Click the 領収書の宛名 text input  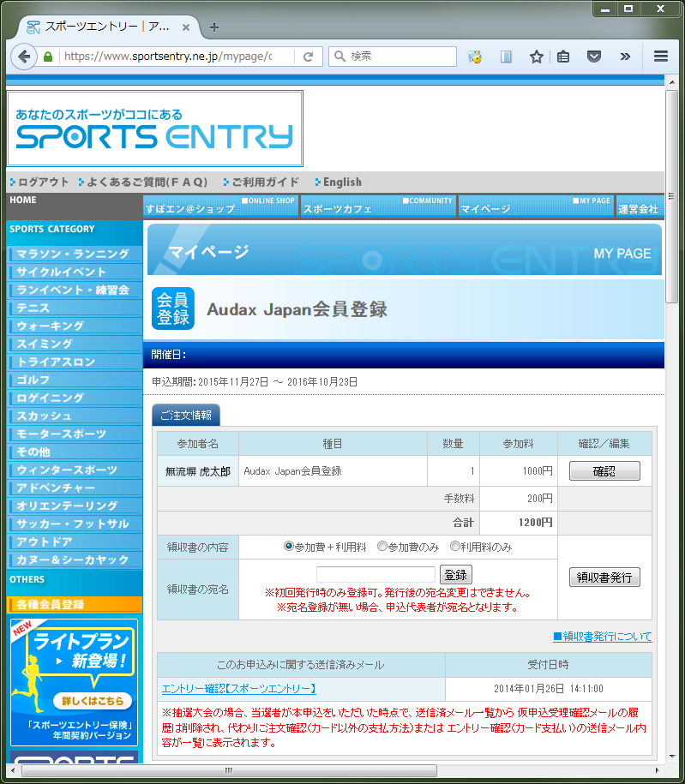(376, 574)
